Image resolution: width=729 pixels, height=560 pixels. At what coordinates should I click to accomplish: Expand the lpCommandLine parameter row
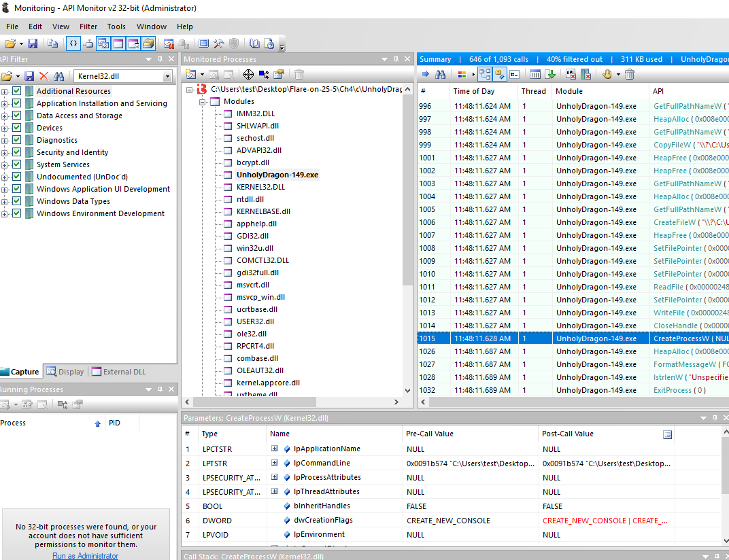275,463
